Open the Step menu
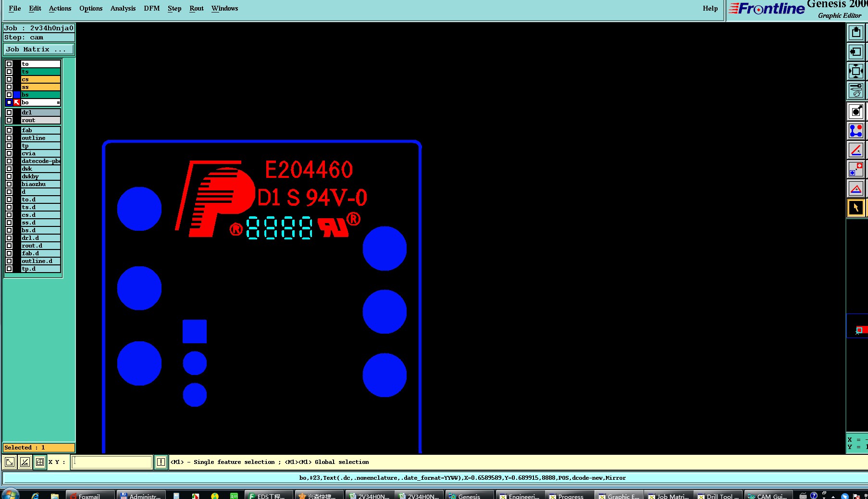Image resolution: width=868 pixels, height=499 pixels. pos(174,8)
